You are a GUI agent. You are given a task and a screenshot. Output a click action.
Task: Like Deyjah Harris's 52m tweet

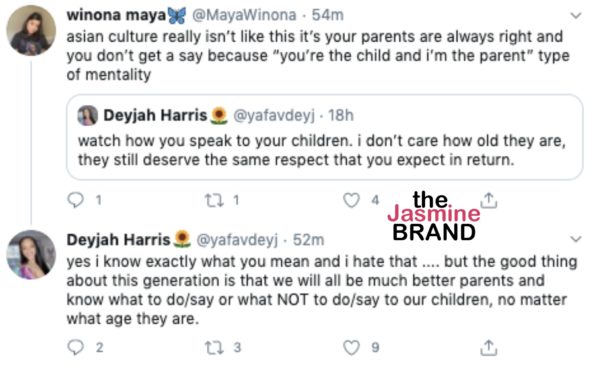(x=351, y=348)
